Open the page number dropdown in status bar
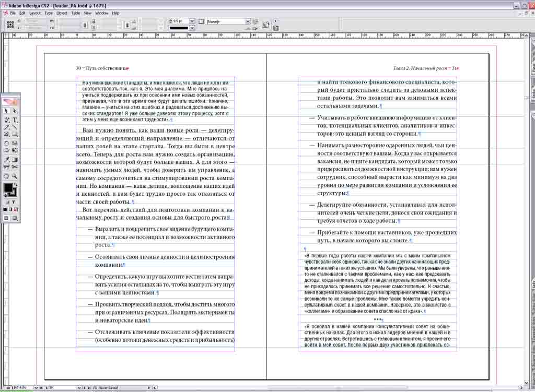The width and height of the screenshot is (535, 392). pos(79,388)
